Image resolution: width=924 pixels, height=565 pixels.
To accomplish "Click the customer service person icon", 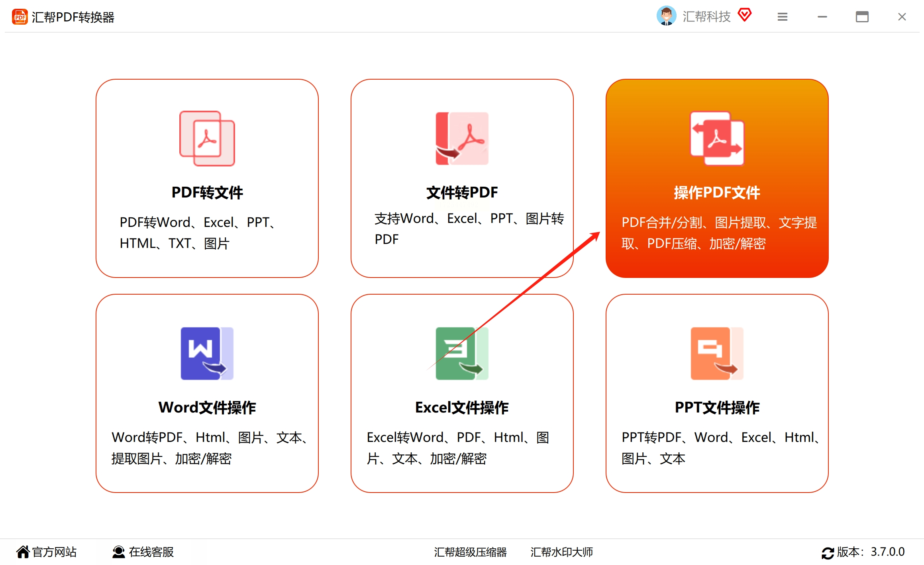I will [x=118, y=552].
